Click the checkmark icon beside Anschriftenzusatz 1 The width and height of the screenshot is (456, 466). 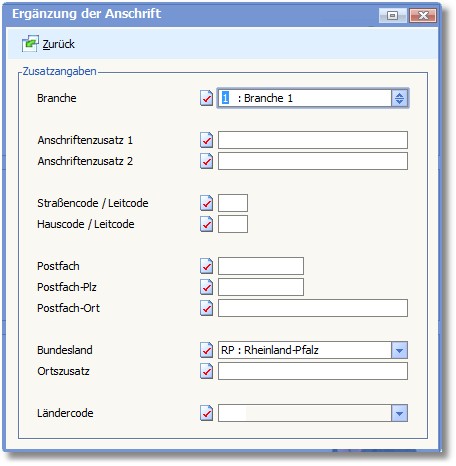pos(206,140)
